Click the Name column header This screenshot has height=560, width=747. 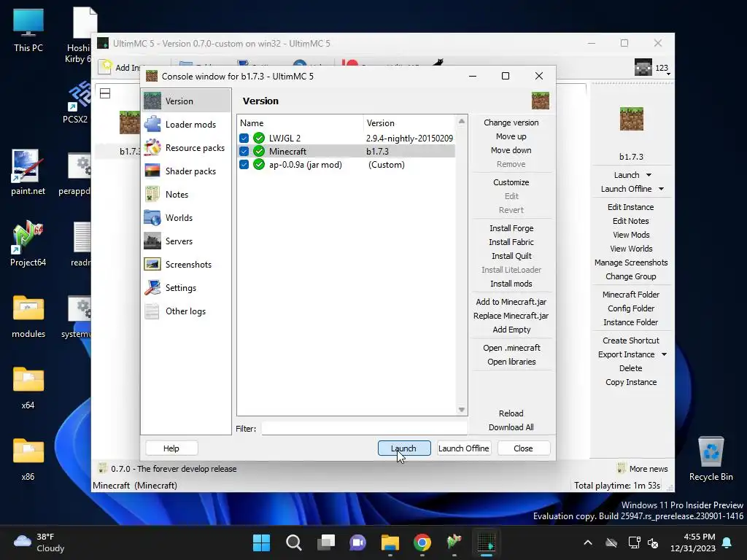pos(300,122)
